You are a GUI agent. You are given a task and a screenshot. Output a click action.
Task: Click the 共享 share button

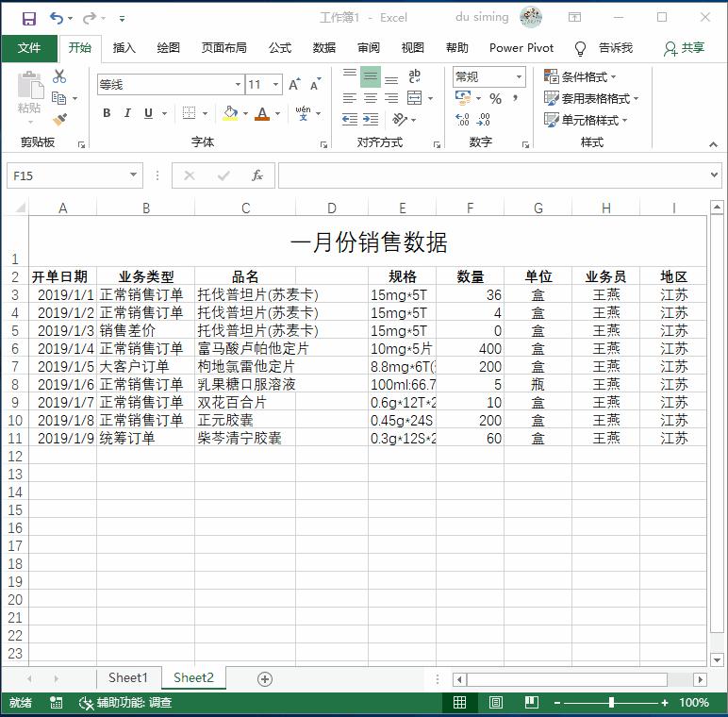pos(685,48)
